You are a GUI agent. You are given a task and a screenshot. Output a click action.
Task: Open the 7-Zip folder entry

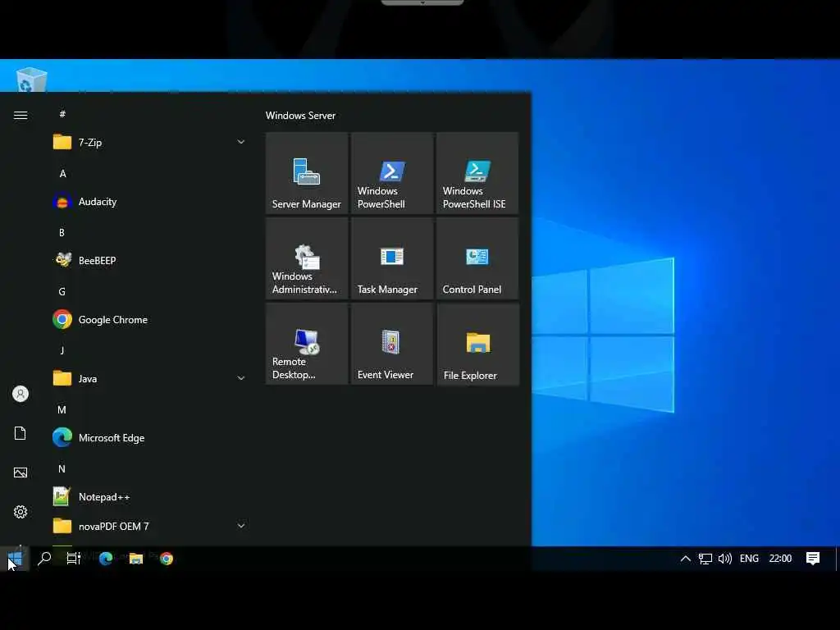[x=151, y=143]
